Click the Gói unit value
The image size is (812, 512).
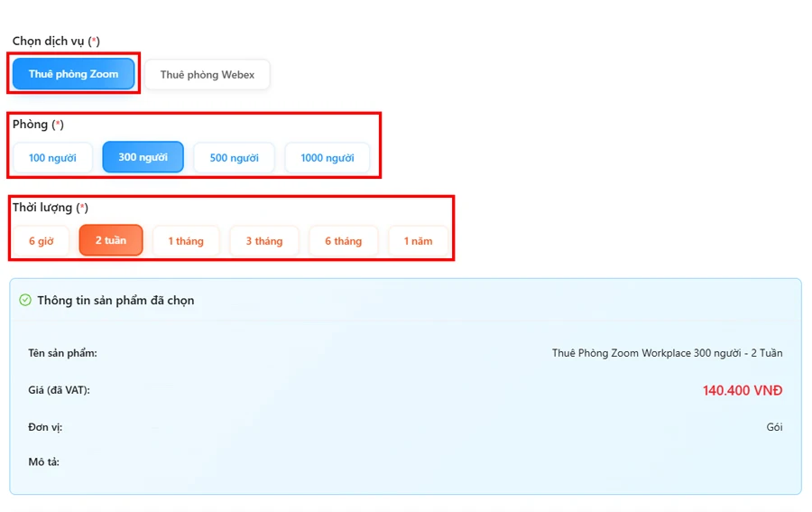click(774, 427)
